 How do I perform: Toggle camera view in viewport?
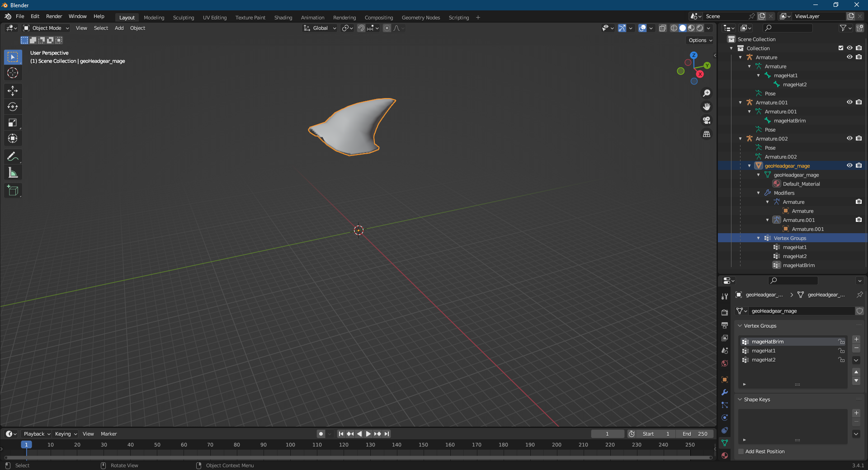pyautogui.click(x=706, y=120)
